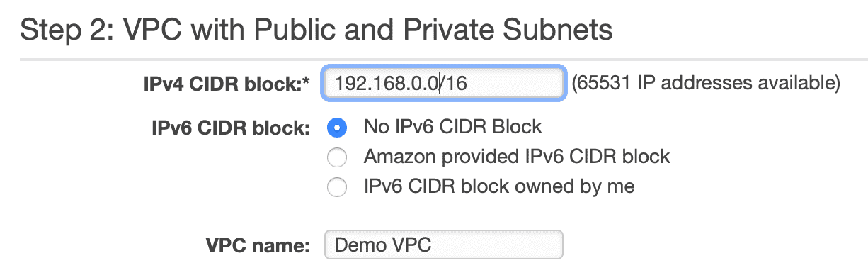Choose Amazon provided IPv6 CIDR block radio button

[x=337, y=157]
